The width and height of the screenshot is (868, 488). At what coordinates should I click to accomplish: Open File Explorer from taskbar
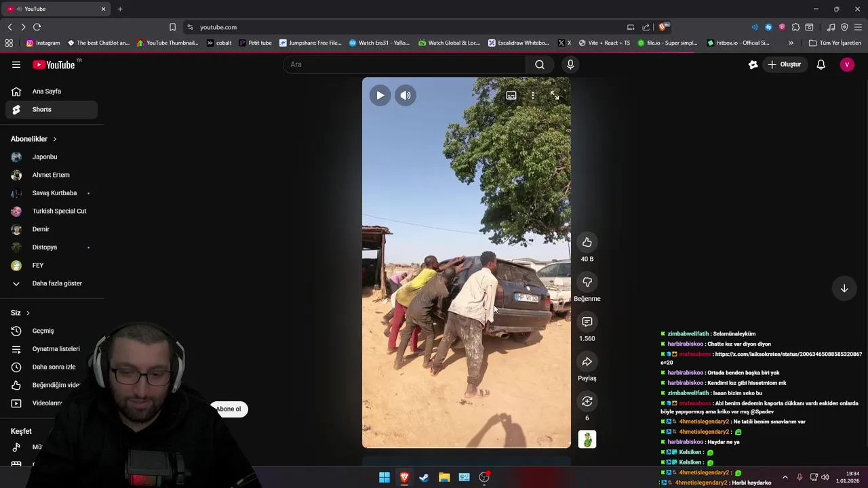[x=444, y=477]
